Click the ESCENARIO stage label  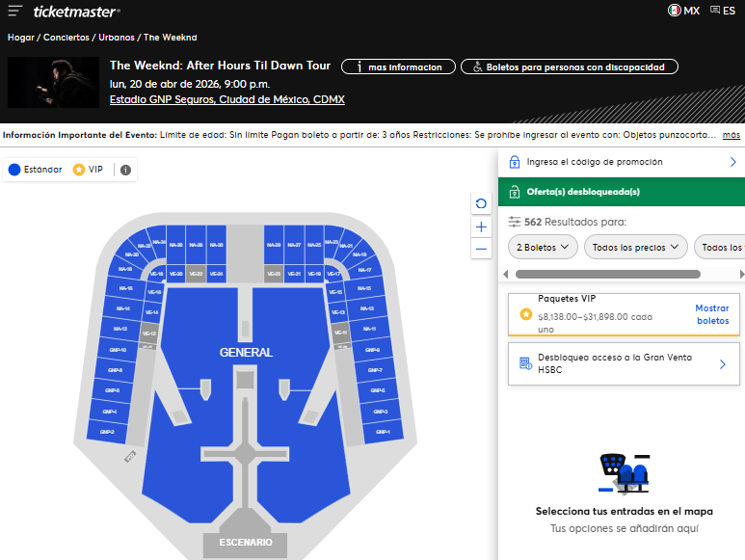[x=246, y=543]
